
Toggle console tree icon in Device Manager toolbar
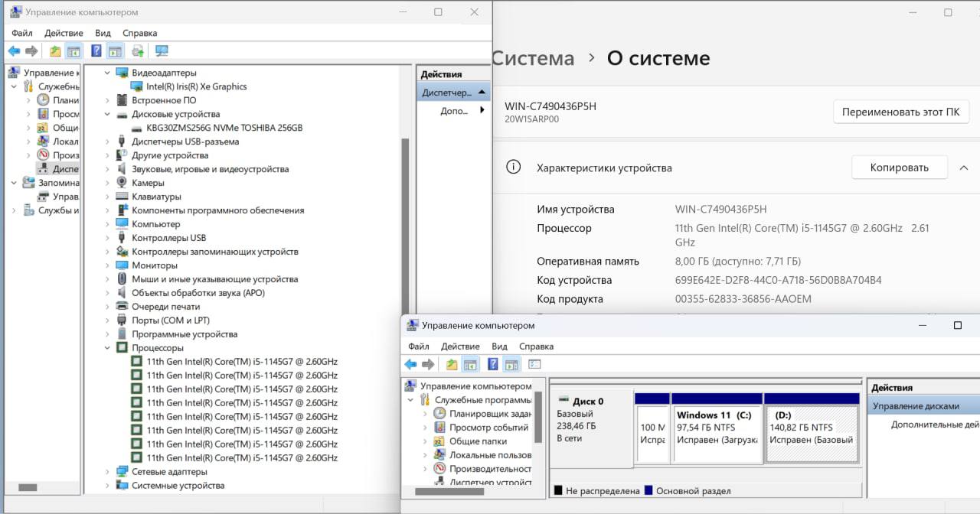point(73,51)
